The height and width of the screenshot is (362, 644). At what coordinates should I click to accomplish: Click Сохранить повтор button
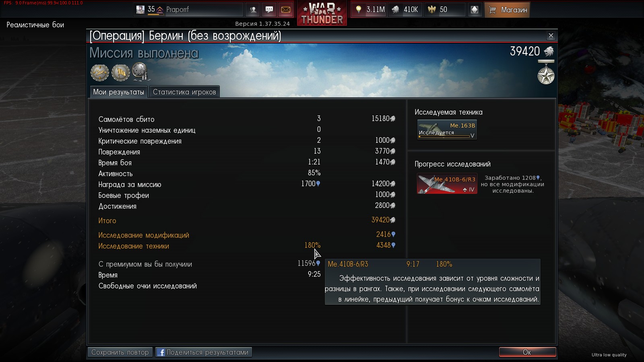tap(120, 352)
